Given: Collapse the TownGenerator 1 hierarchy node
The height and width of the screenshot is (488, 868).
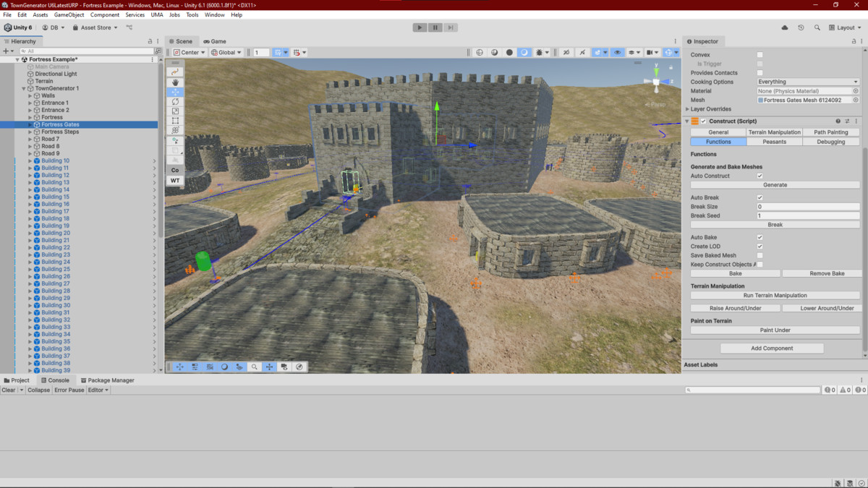Looking at the screenshot, I should click(24, 88).
